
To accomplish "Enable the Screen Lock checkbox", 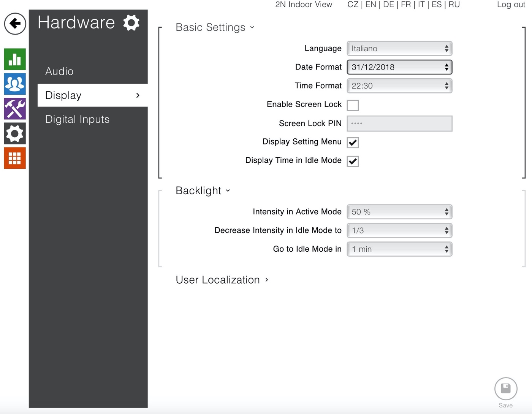I will pyautogui.click(x=353, y=105).
